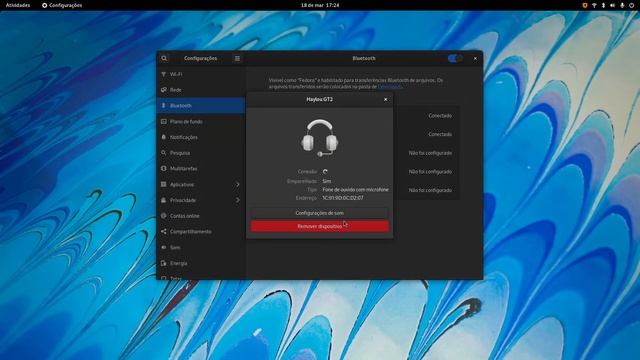640x360 pixels.
Task: Click the orange shield tray icon
Action: click(584, 5)
